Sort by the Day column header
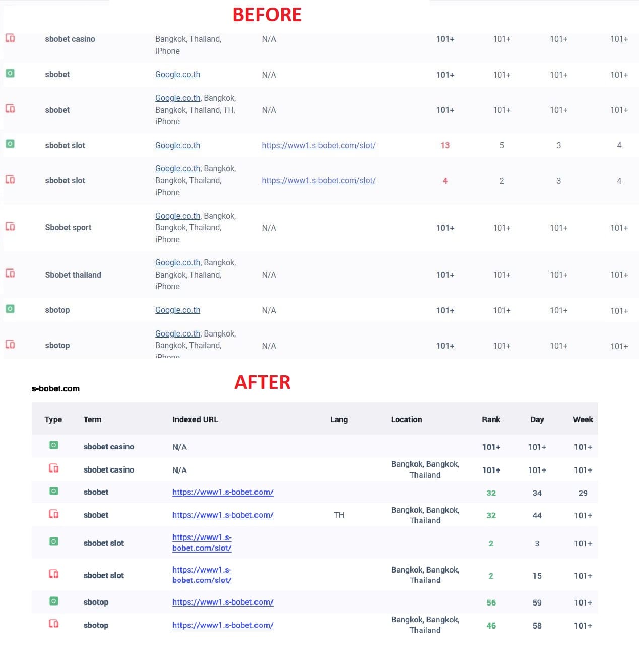This screenshot has height=672, width=639. click(537, 420)
